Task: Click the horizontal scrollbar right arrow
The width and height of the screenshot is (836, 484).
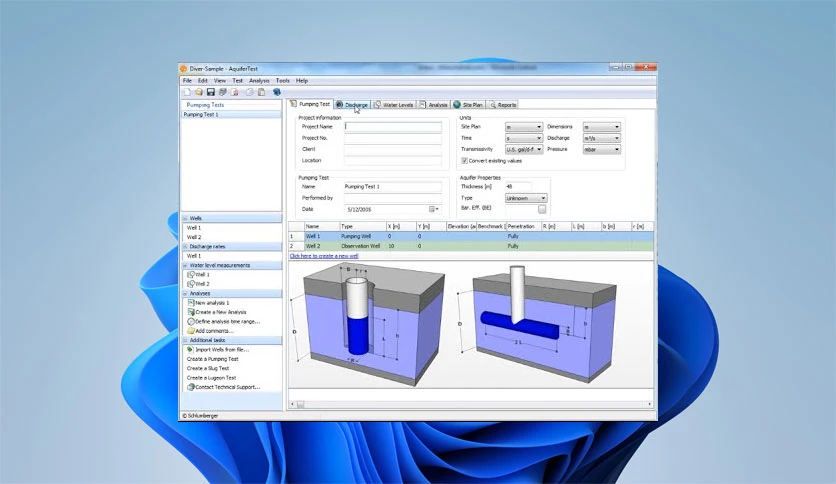Action: 649,404
